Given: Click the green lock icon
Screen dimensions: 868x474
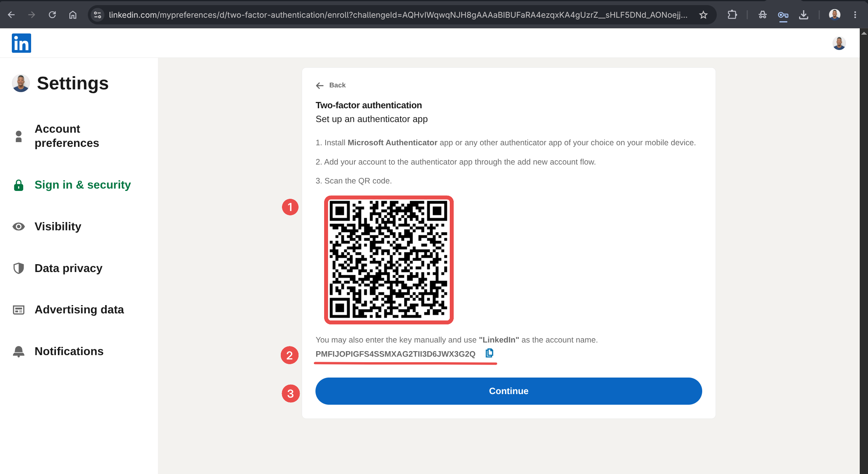Looking at the screenshot, I should point(19,185).
